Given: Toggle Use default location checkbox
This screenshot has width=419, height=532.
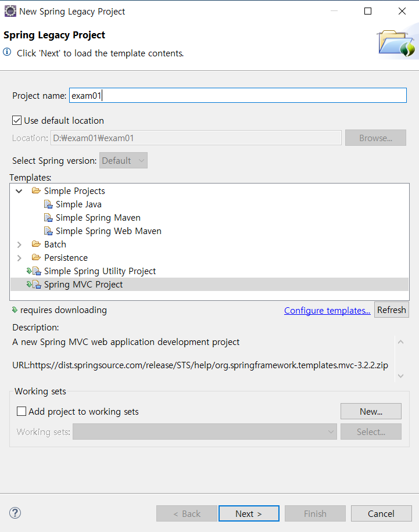Looking at the screenshot, I should (x=17, y=120).
